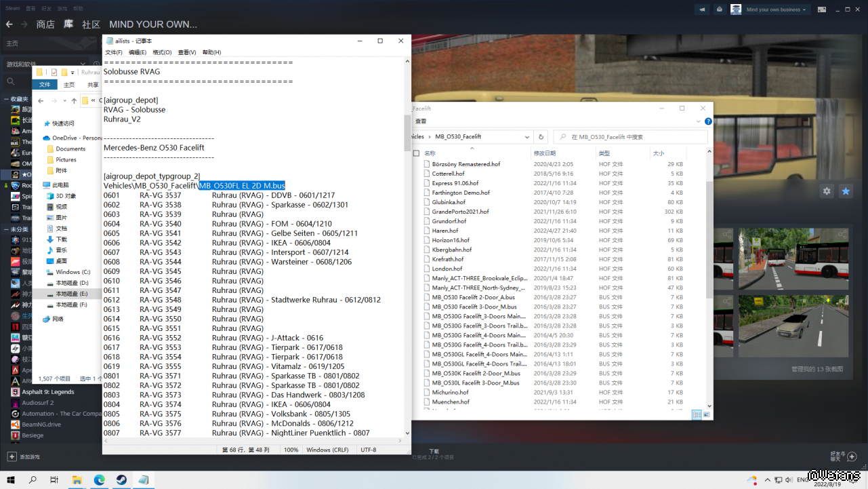868x489 pixels.
Task: Switch Explorer to details view icon
Action: tap(697, 414)
